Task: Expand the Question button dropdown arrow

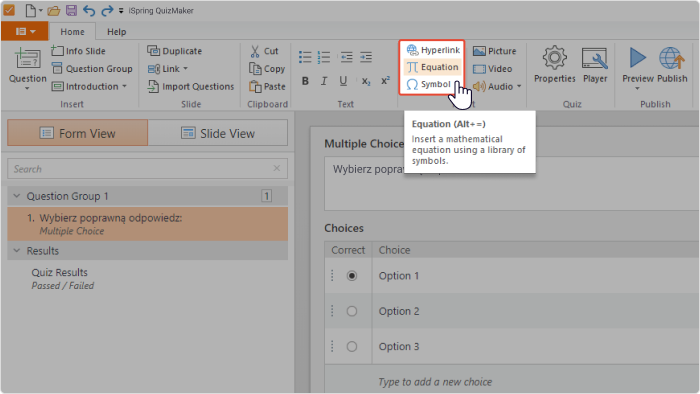Action: pos(27,88)
